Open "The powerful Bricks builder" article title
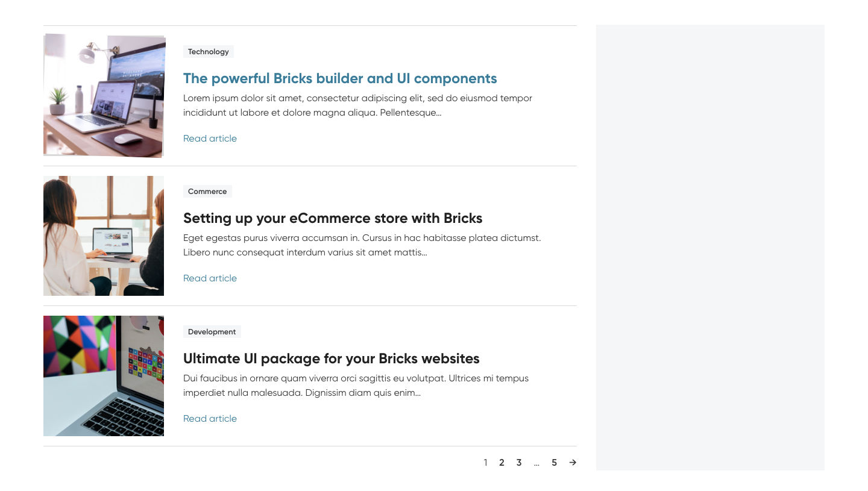The width and height of the screenshot is (868, 491). (340, 78)
